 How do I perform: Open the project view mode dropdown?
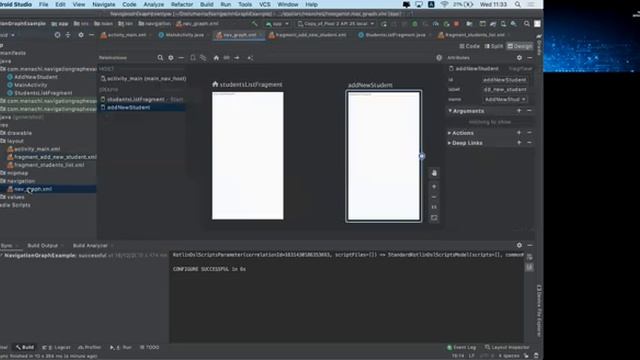pyautogui.click(x=7, y=35)
